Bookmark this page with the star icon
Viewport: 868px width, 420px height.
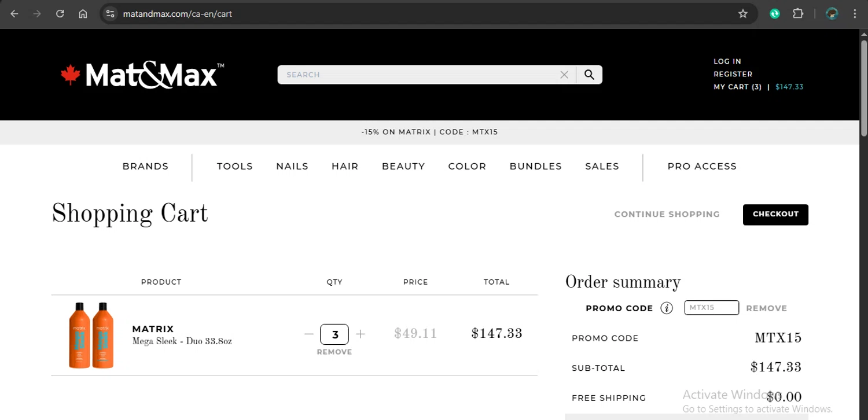click(743, 14)
